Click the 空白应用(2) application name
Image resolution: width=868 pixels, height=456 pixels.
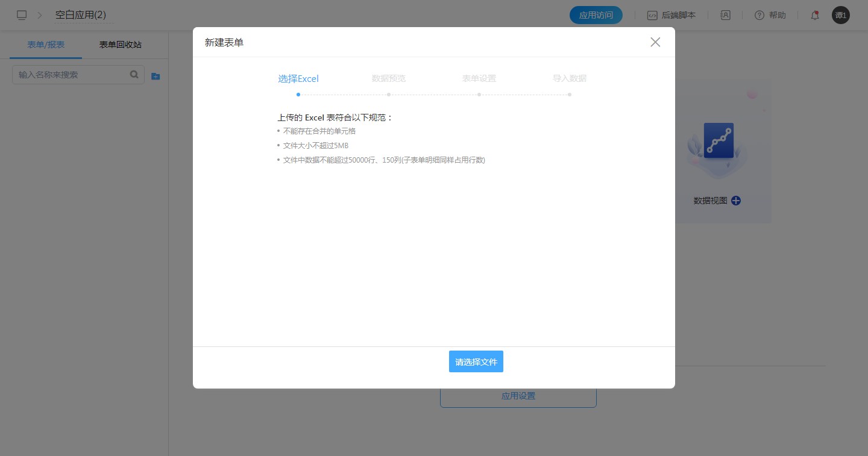(81, 15)
